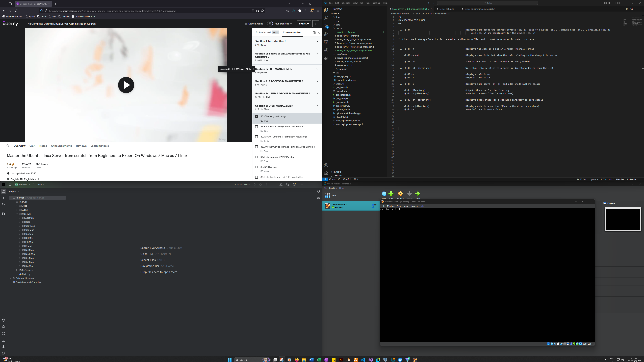Toggle VS Code primary sidebar layout button

[610, 3]
